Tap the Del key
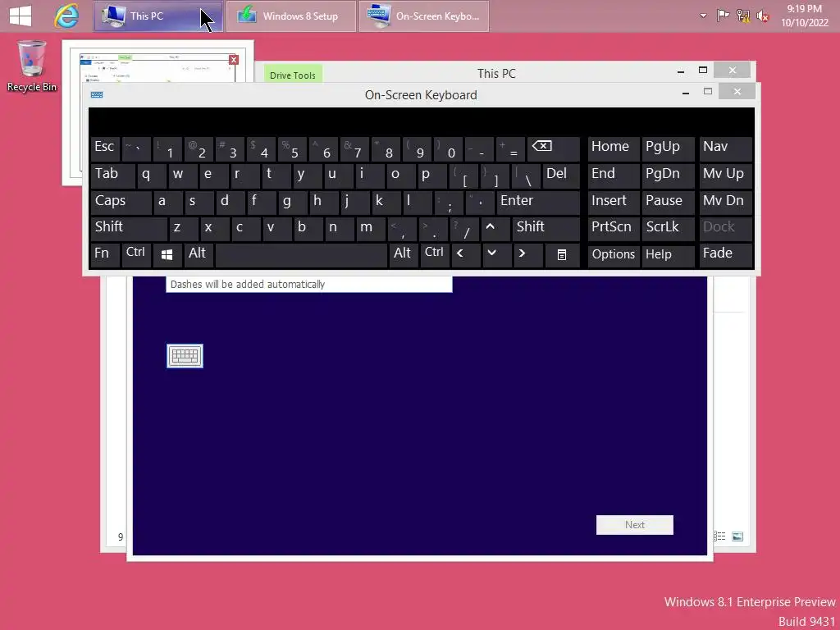 click(561, 175)
